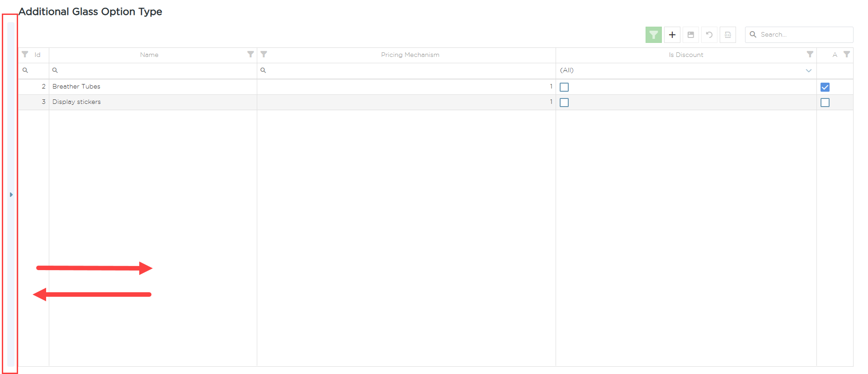Click Pricing Mechanism filter row magnifier icon
The image size is (868, 374).
click(x=263, y=70)
